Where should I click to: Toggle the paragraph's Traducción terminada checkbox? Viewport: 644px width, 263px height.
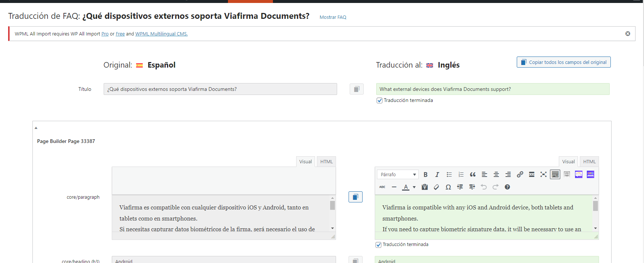(x=378, y=245)
